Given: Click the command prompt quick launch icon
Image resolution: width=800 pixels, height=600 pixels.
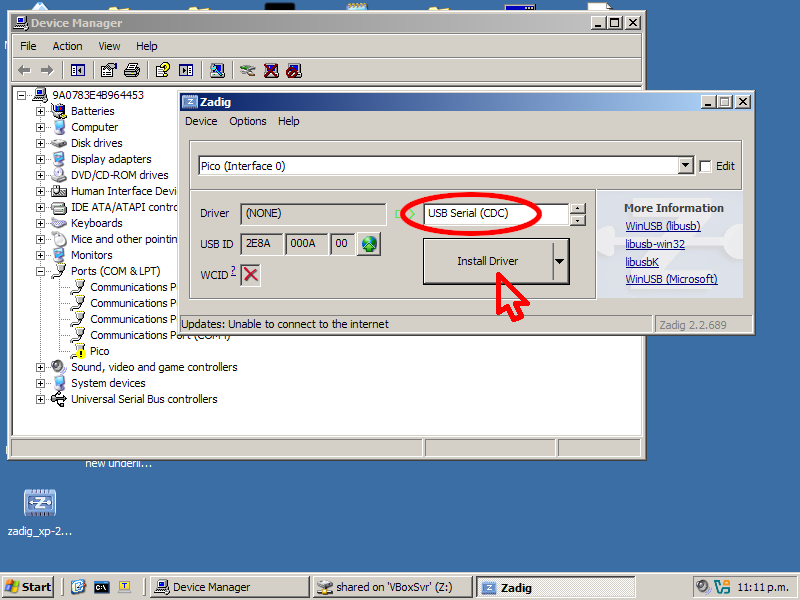Looking at the screenshot, I should click(101, 587).
